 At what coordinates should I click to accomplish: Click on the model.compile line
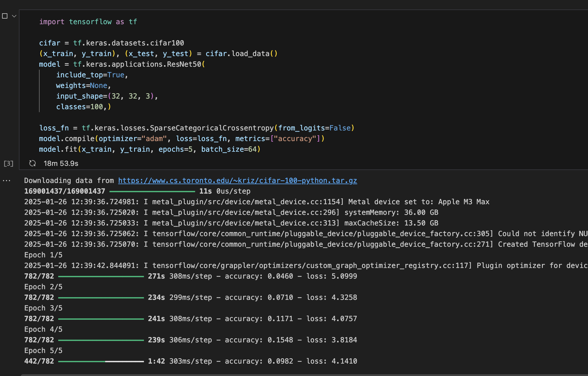pyautogui.click(x=181, y=139)
